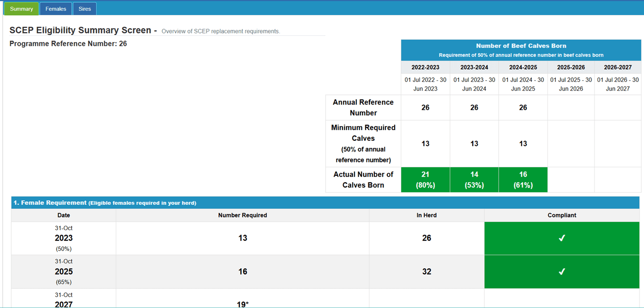Click the 2024-2025 column header
This screenshot has width=644, height=308.
tap(523, 67)
